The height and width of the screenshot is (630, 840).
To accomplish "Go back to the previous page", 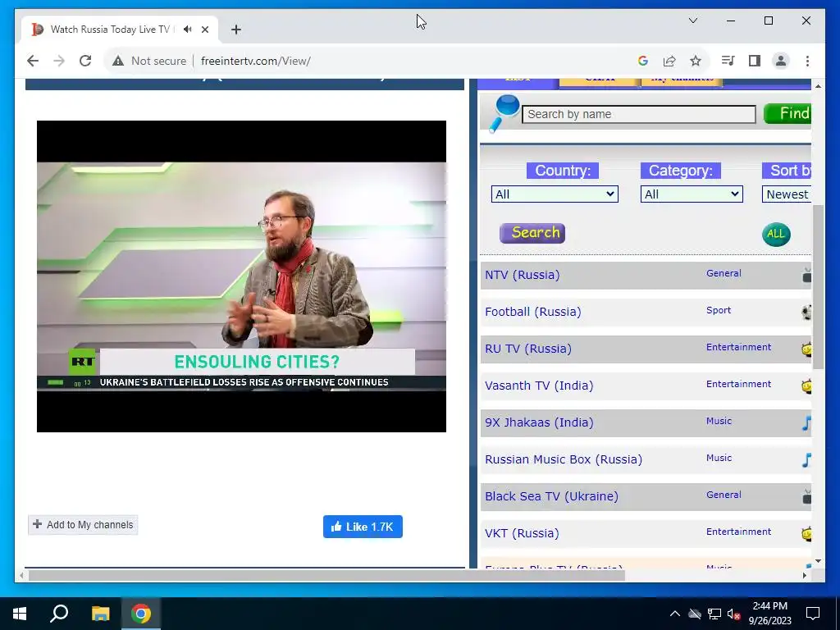I will point(33,61).
